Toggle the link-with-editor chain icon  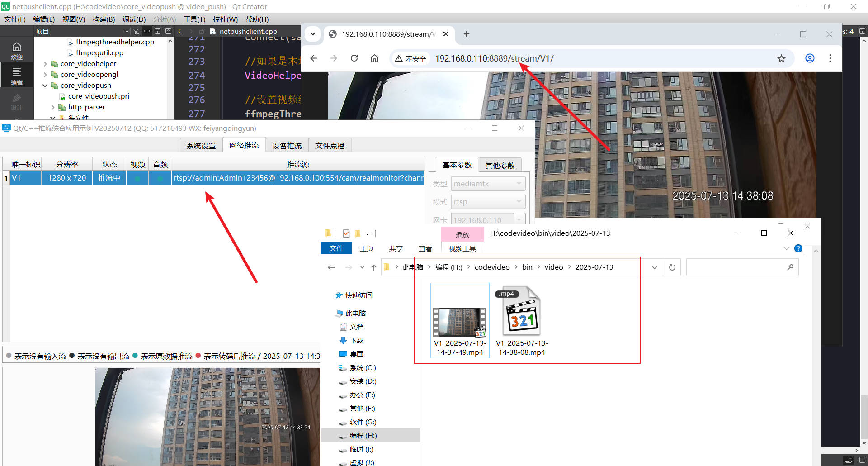[146, 31]
